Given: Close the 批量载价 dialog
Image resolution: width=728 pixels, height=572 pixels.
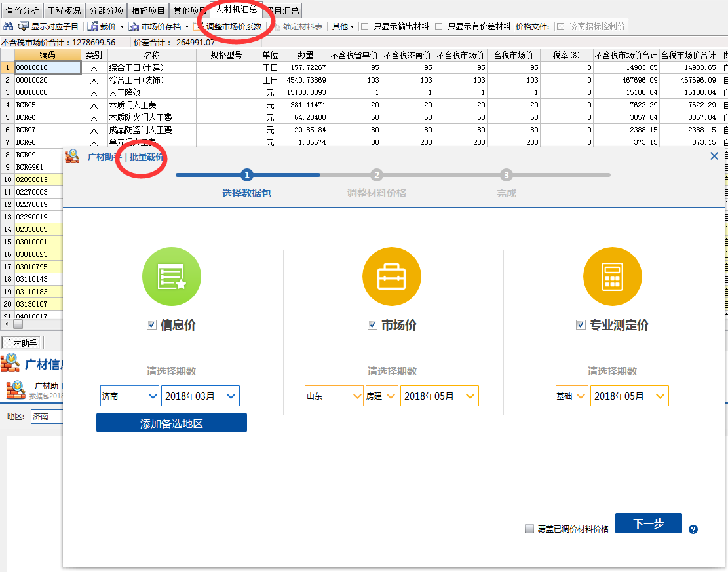Looking at the screenshot, I should click(714, 156).
